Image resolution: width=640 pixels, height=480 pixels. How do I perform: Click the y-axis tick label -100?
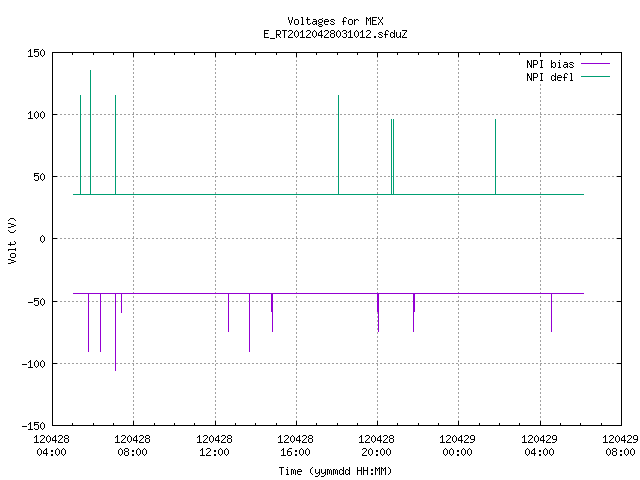click(33, 364)
